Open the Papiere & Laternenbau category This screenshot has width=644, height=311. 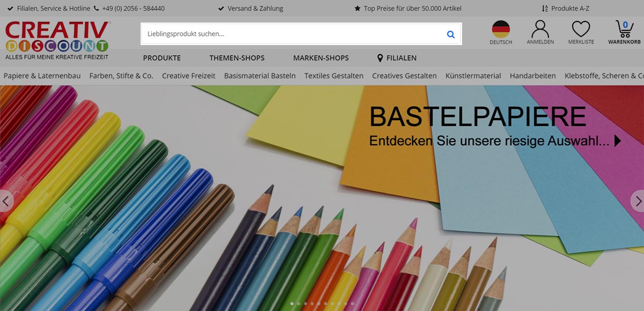point(42,76)
